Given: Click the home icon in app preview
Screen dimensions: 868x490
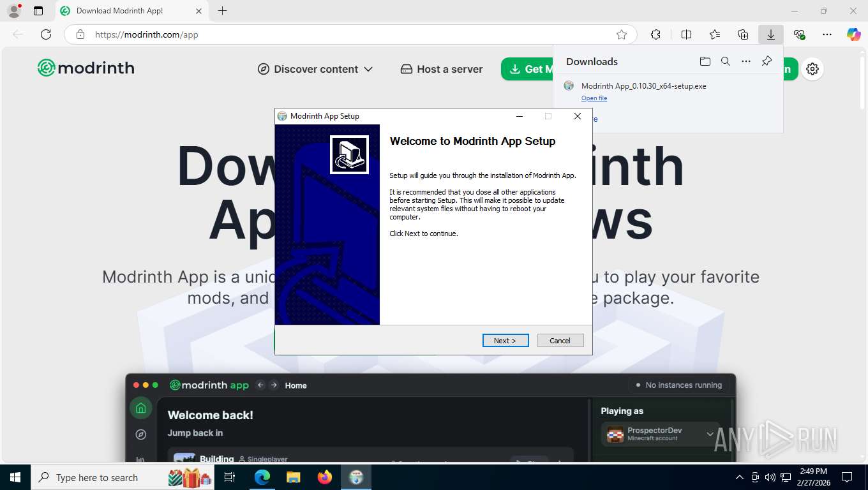Looking at the screenshot, I should pos(141,408).
